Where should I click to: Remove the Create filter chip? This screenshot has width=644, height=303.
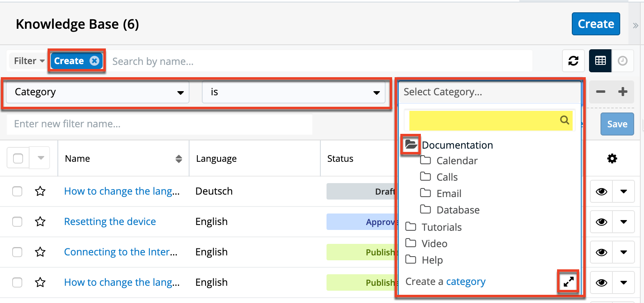click(x=95, y=61)
